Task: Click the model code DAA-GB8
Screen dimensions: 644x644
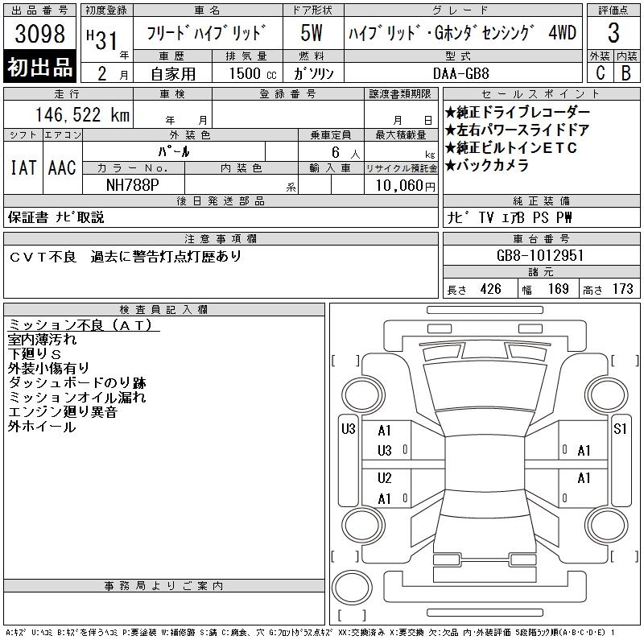Action: click(x=463, y=72)
